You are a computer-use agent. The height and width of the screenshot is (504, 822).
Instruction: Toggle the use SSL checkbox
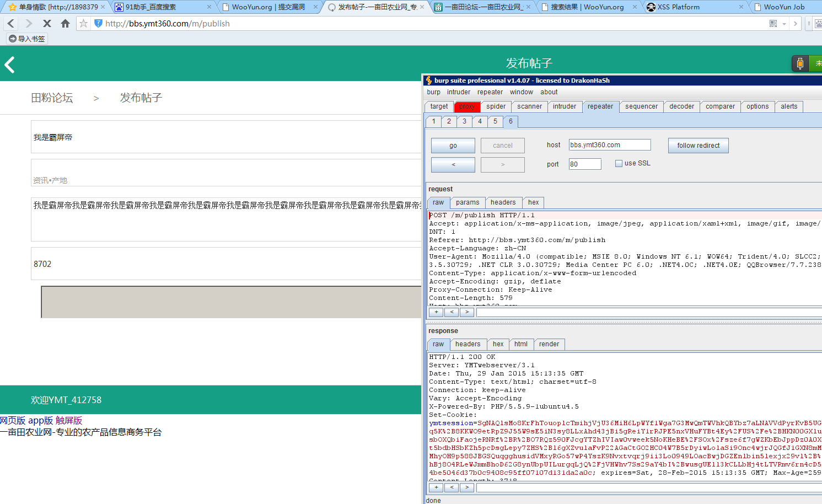619,163
